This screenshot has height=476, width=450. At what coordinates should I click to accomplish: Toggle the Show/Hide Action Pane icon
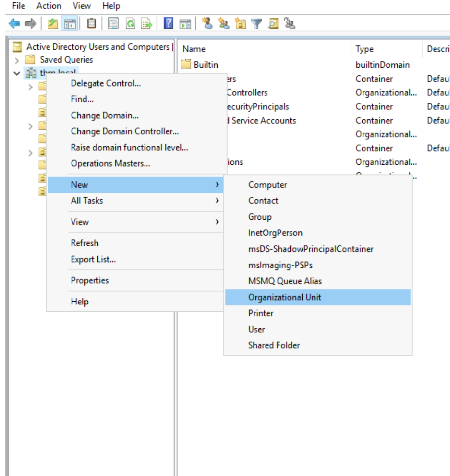click(185, 24)
